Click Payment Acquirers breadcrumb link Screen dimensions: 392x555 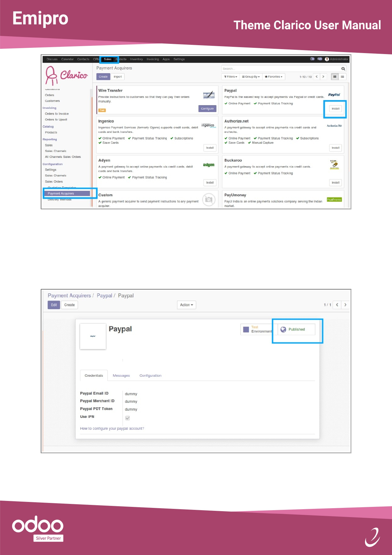(69, 296)
